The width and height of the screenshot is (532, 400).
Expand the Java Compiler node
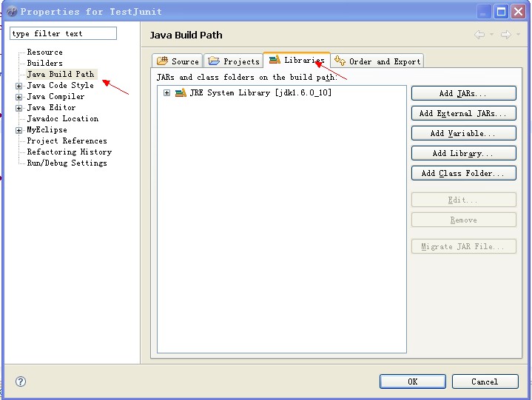pos(19,97)
